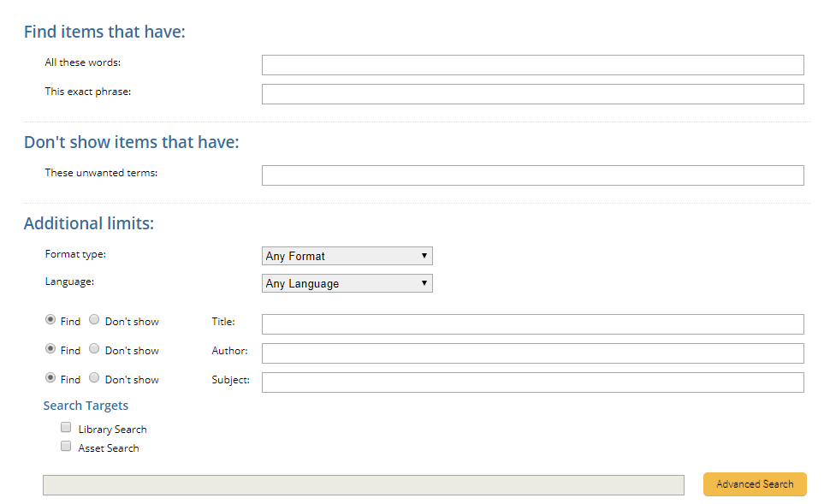Click the Subject input field
The width and height of the screenshot is (824, 504).
click(x=532, y=382)
